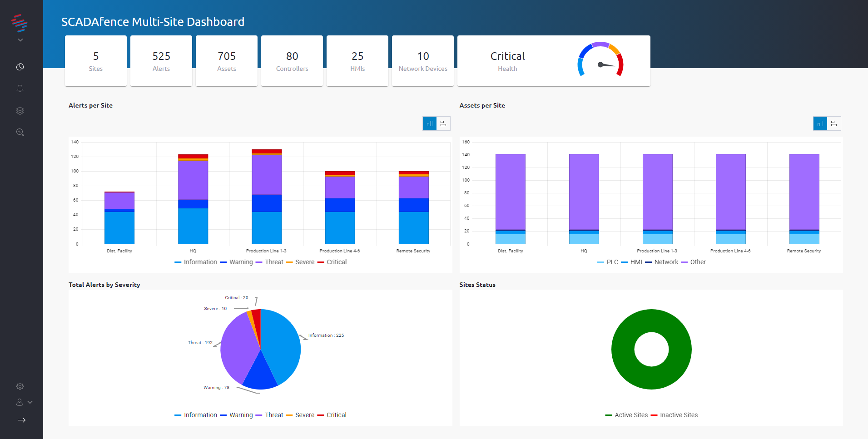Toggle Inactive Sites in Sites Status legend
This screenshot has width=868, height=439.
pos(677,414)
